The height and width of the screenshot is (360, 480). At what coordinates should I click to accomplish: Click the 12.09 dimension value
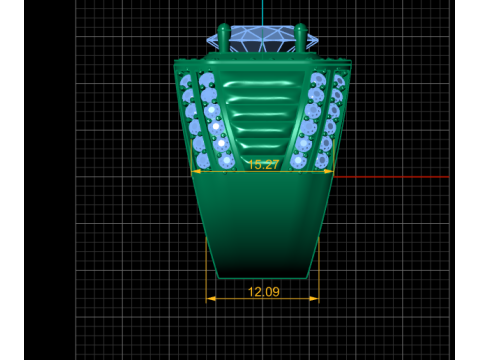pos(264,292)
